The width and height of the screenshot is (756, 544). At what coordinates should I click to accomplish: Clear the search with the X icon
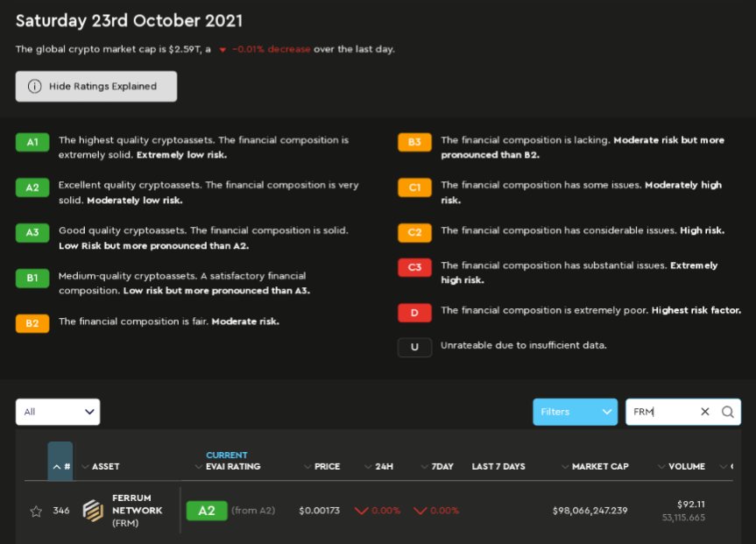click(705, 412)
